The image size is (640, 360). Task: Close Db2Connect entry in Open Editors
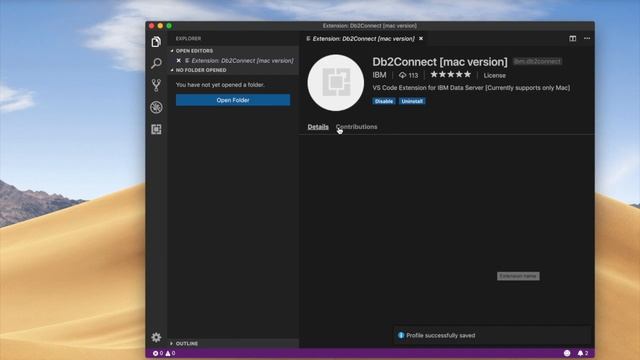(x=178, y=60)
